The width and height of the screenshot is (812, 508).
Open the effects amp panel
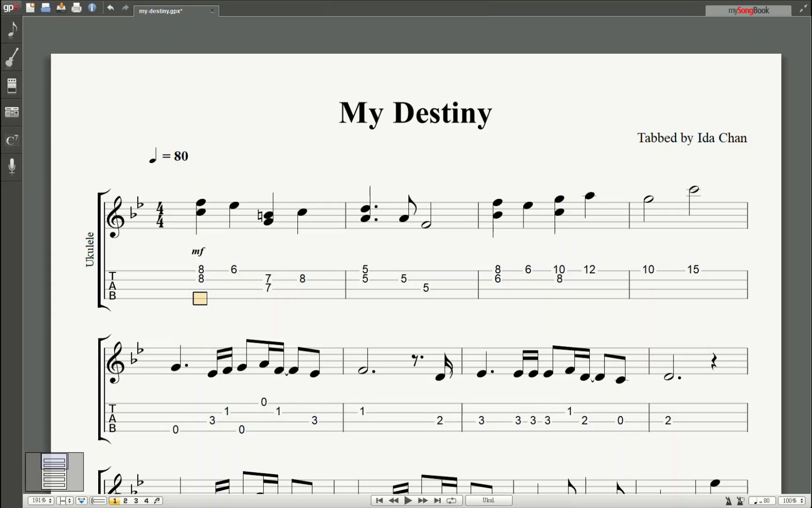click(x=12, y=85)
